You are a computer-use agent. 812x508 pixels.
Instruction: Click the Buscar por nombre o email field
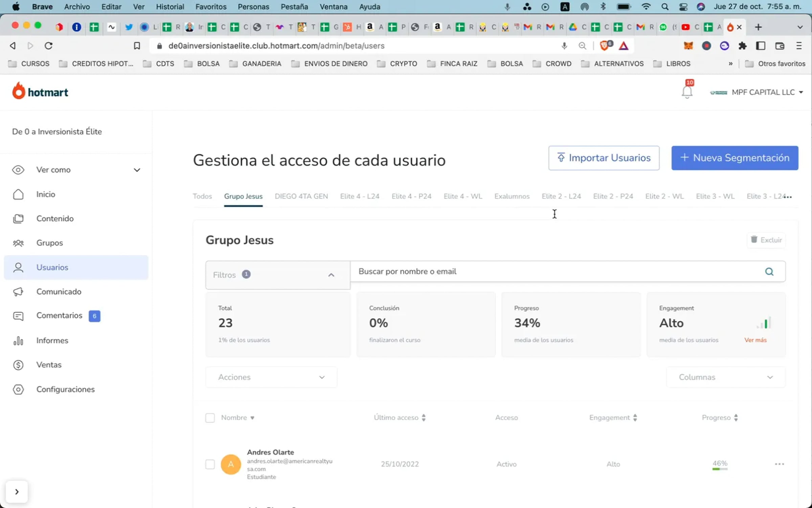pyautogui.click(x=555, y=271)
